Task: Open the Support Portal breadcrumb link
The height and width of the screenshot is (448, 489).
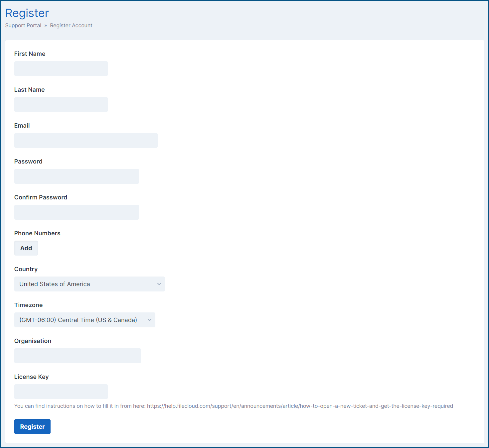Action: coord(23,25)
